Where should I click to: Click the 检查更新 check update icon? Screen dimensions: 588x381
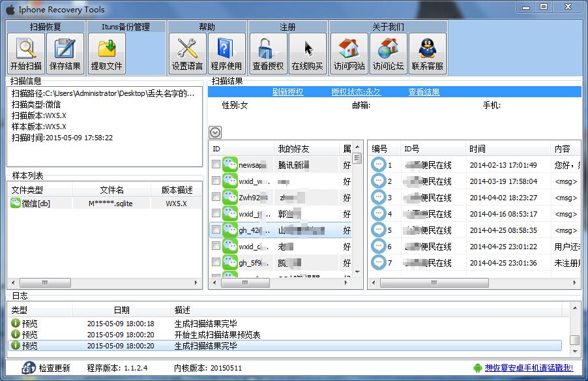click(x=29, y=368)
